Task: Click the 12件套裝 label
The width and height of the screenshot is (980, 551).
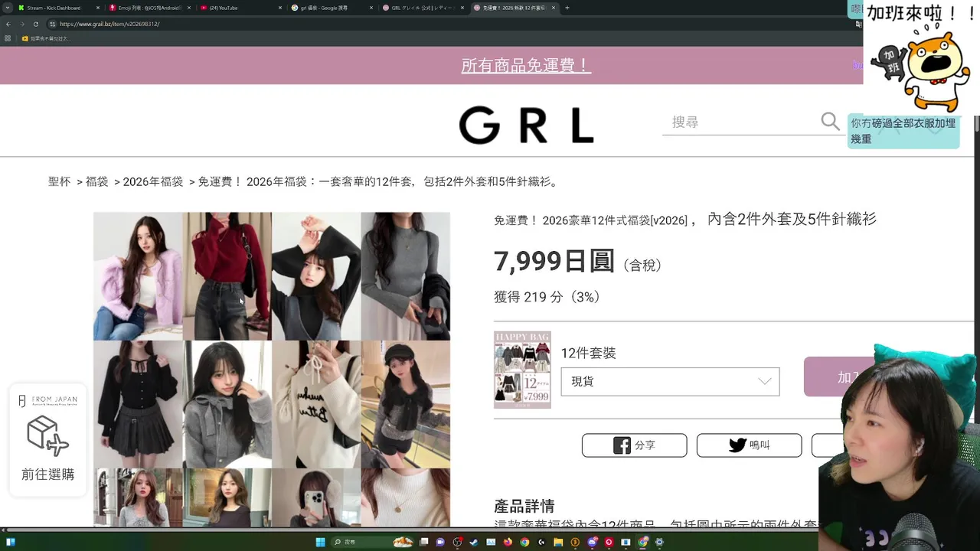Action: point(588,353)
